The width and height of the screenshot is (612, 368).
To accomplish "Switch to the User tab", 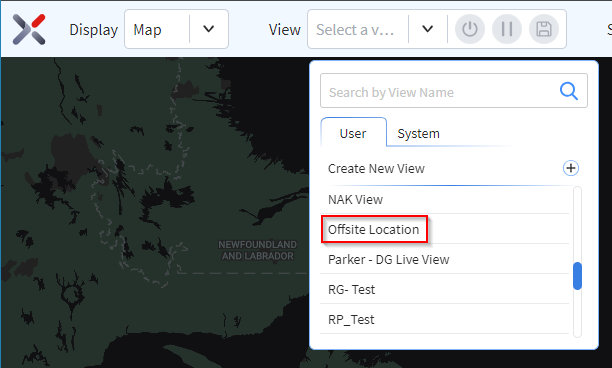I will 353,133.
